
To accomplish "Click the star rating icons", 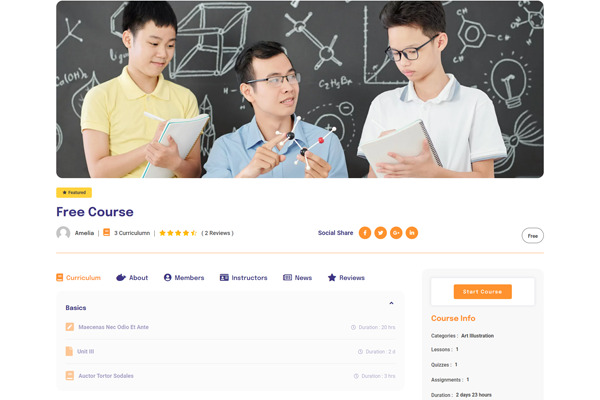I will coord(178,233).
